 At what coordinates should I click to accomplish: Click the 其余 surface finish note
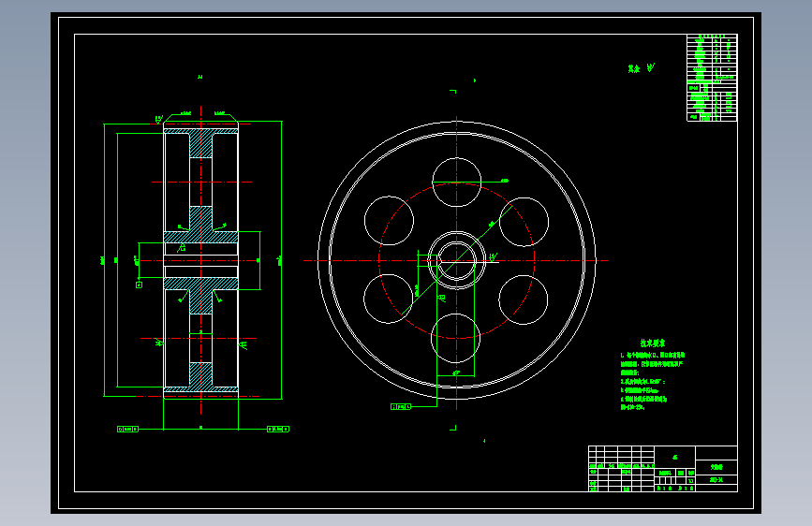coord(634,69)
